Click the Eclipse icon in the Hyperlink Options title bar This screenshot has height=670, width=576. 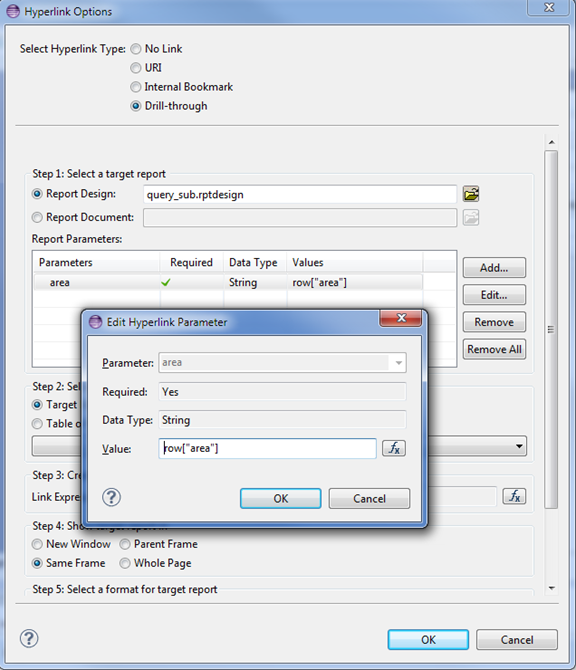[13, 11]
